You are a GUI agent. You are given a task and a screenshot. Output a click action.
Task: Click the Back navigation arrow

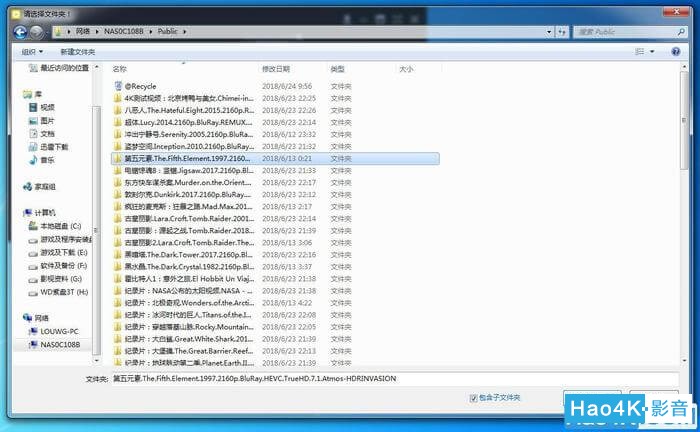(20, 32)
